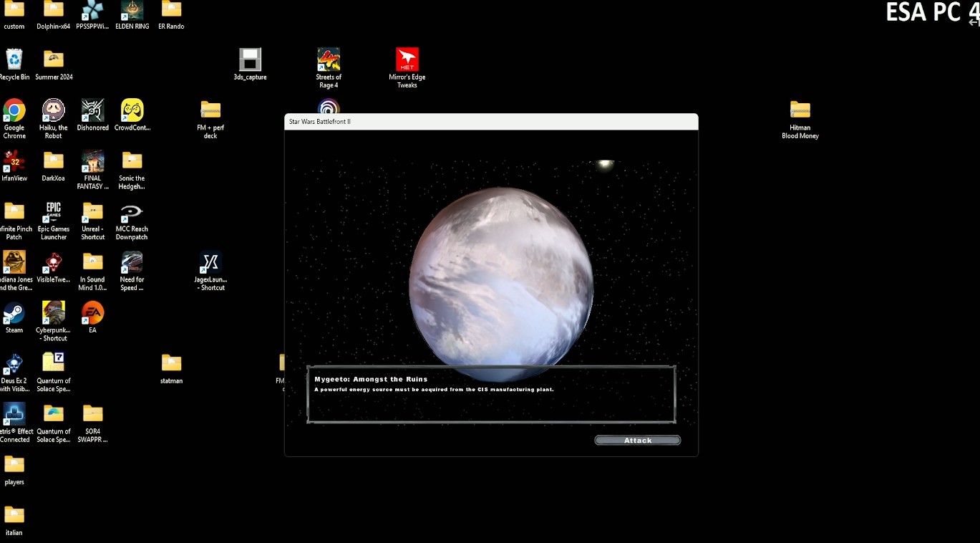Open the custom folder on the desktop
This screenshot has width=980, height=543.
(x=14, y=9)
